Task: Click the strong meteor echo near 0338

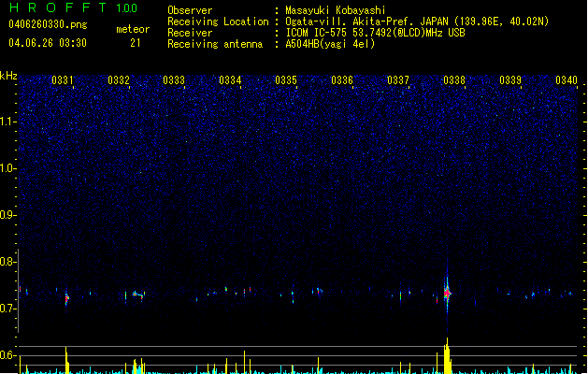Action: [447, 293]
